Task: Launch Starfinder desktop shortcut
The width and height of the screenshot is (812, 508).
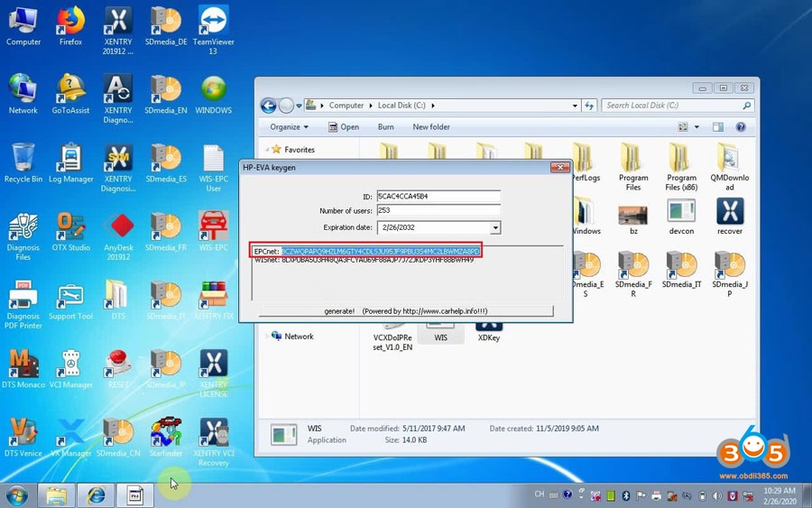Action: (166, 438)
